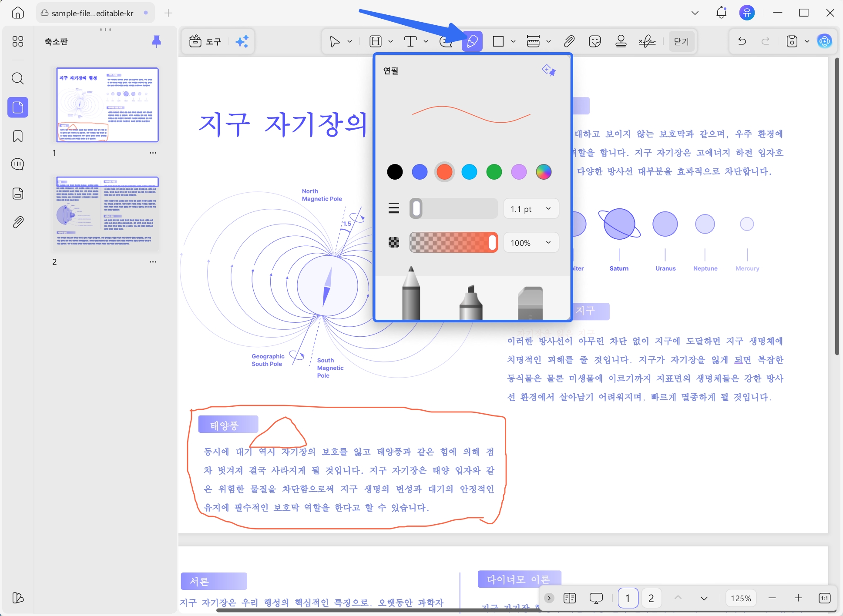The width and height of the screenshot is (843, 616).
Task: Open the attachments panel in sidebar
Action: pyautogui.click(x=18, y=222)
